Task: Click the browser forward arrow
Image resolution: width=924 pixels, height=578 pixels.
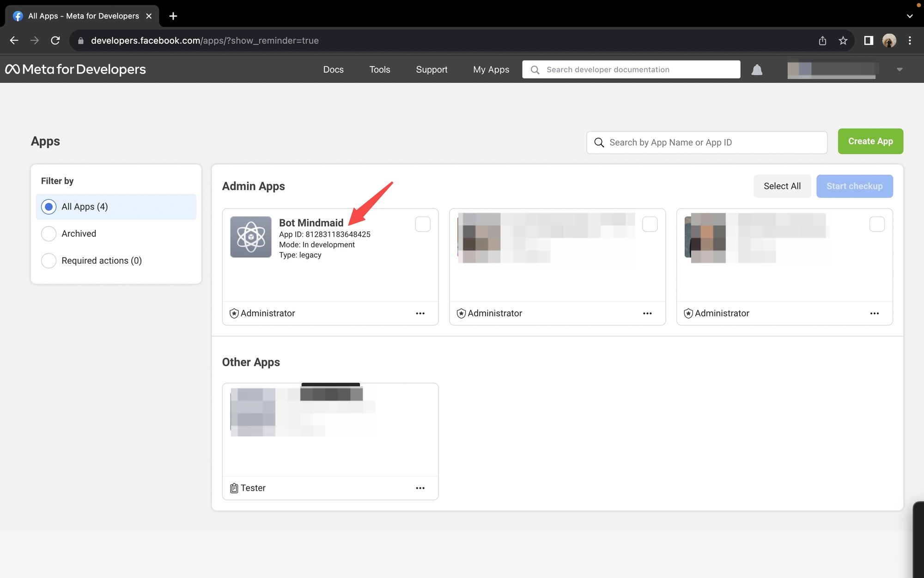Action: 35,41
